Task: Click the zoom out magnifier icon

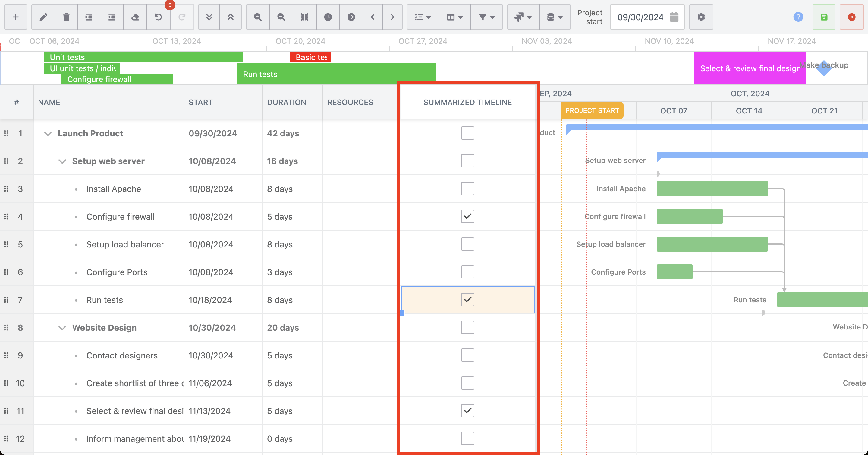Action: (281, 17)
